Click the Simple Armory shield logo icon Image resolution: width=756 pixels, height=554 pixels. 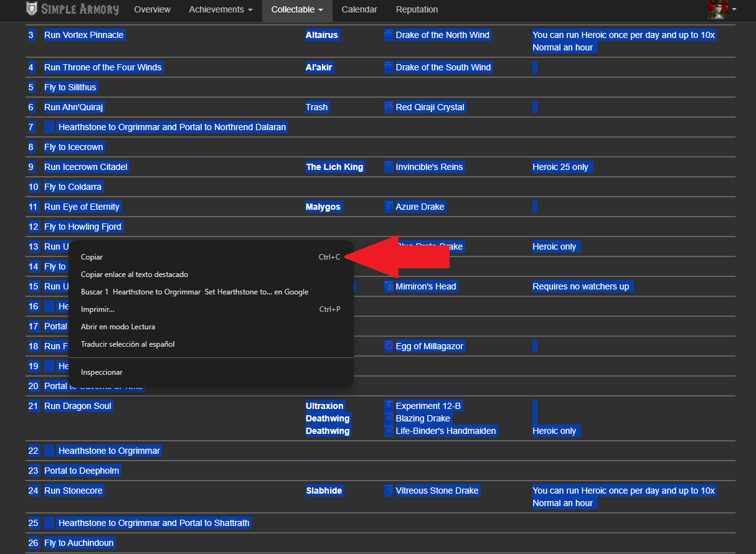32,9
